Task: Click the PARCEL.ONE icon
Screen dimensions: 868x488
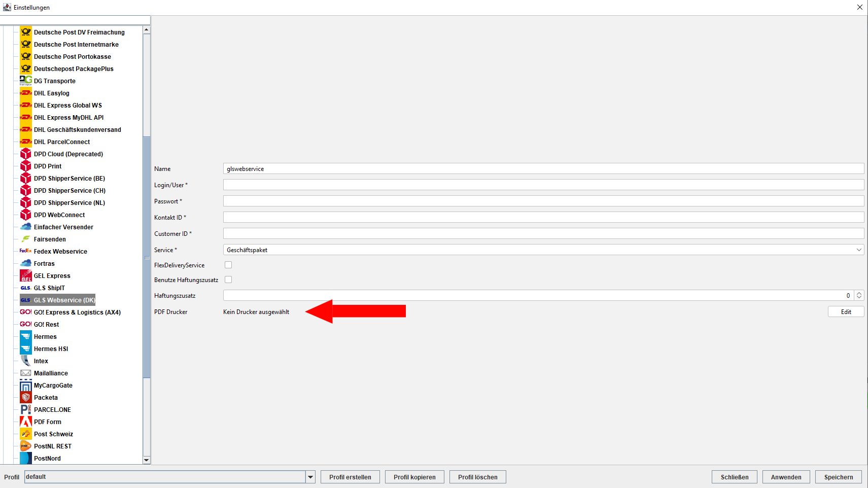Action: [26, 409]
